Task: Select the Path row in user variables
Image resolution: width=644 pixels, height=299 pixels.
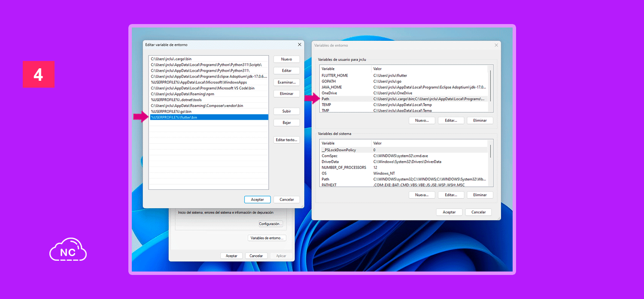Action: click(x=404, y=99)
